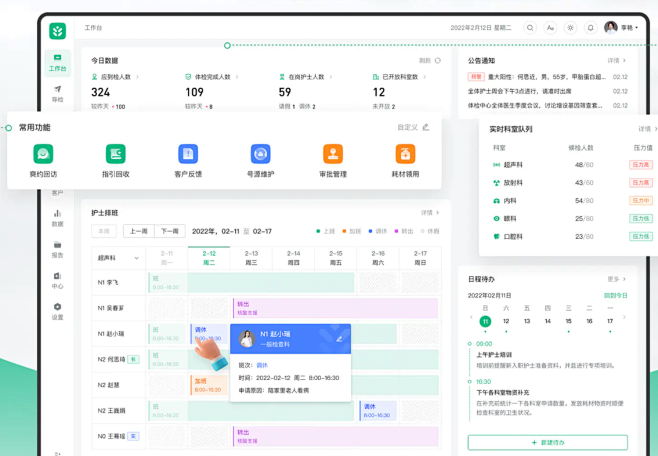Image resolution: width=658 pixels, height=456 pixels.
Task: Open the 爽约回访 function icon
Action: [43, 154]
